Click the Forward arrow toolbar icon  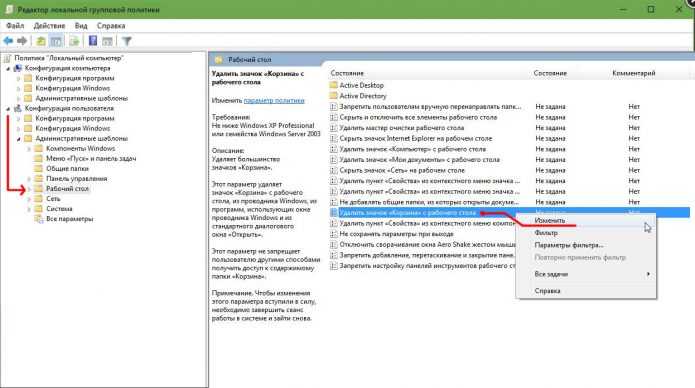pyautogui.click(x=22, y=41)
